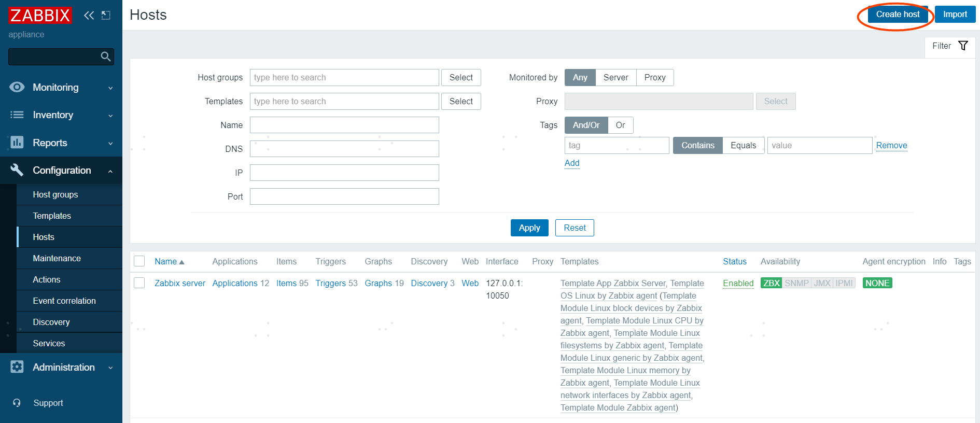
Task: Open Hosts in Configuration menu
Action: [x=69, y=237]
